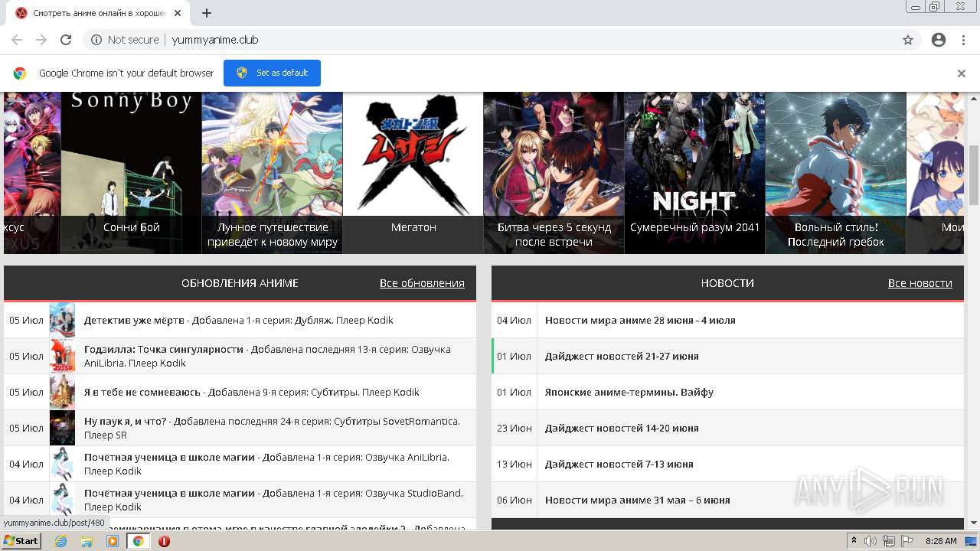Click scrollbar up arrow at top
Screen dimensions: 980x551
[974, 97]
